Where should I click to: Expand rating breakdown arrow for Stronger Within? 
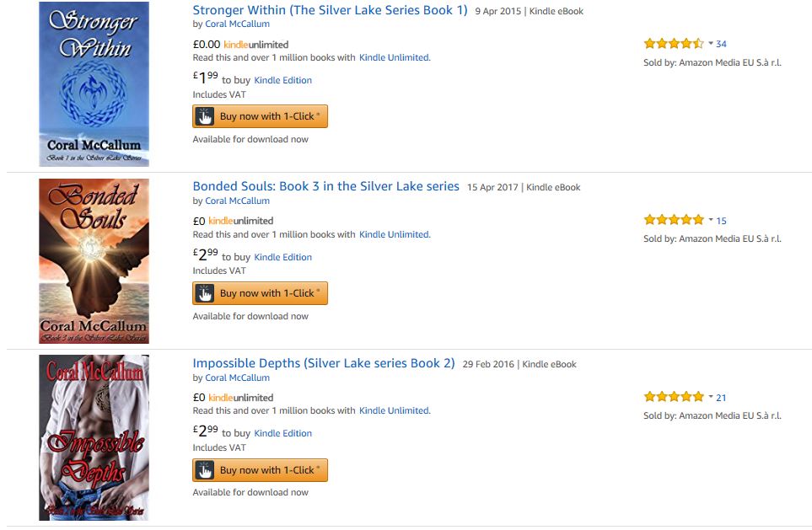coord(711,44)
